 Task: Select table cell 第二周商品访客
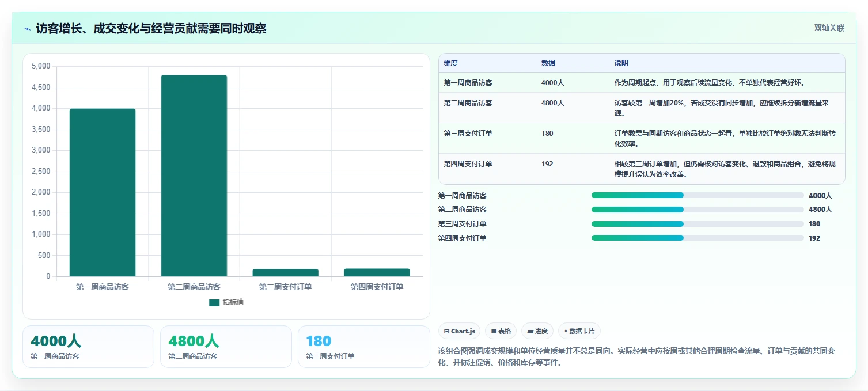468,103
